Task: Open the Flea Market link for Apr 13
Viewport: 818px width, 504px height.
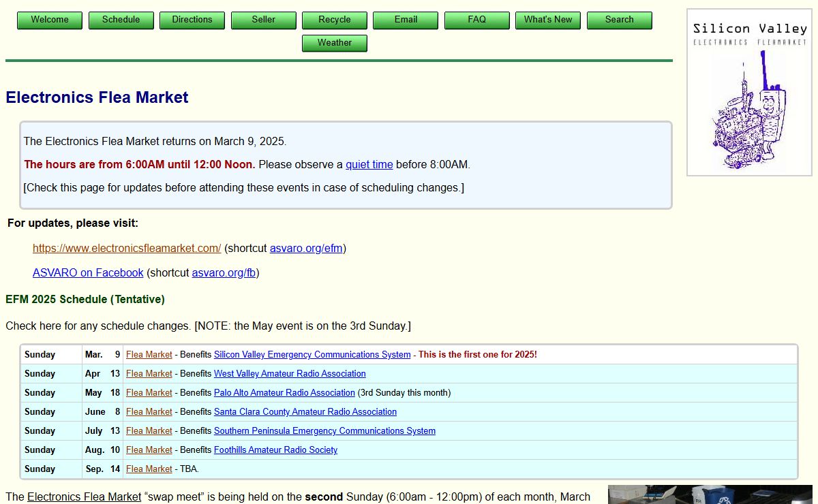Action: 149,374
